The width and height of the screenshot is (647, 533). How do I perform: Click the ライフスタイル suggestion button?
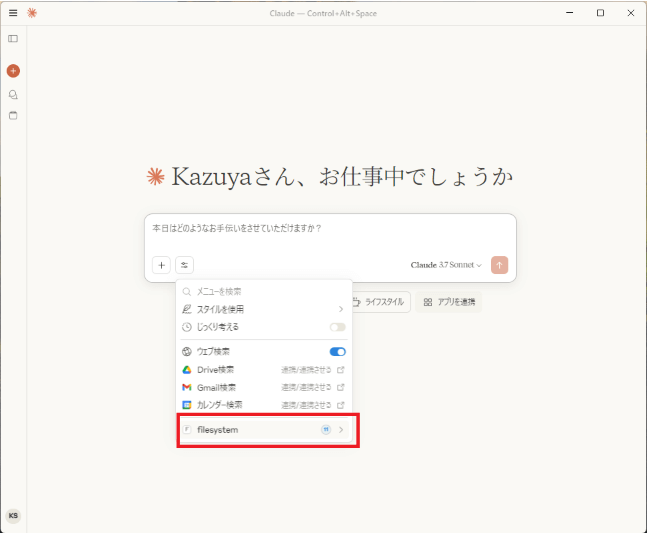[379, 302]
